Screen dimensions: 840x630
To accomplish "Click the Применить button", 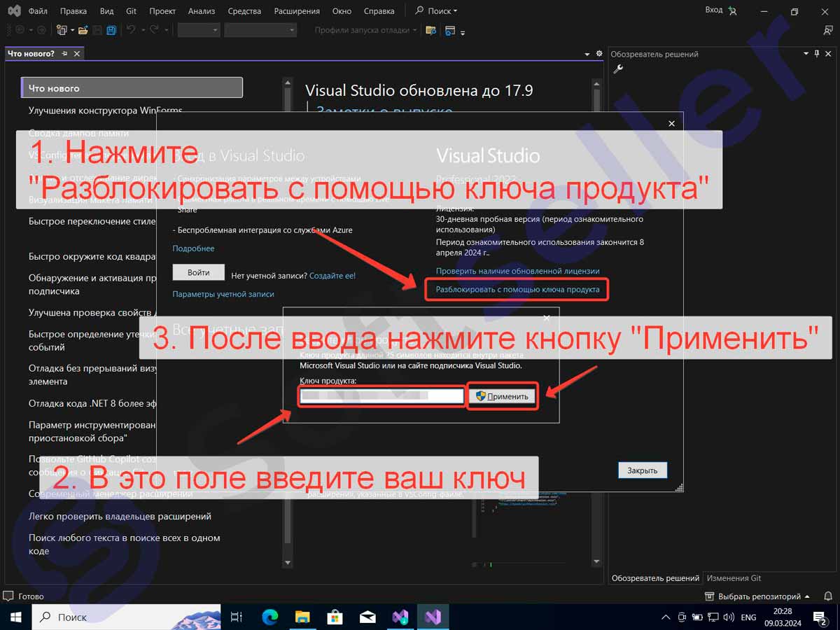I will (x=502, y=396).
